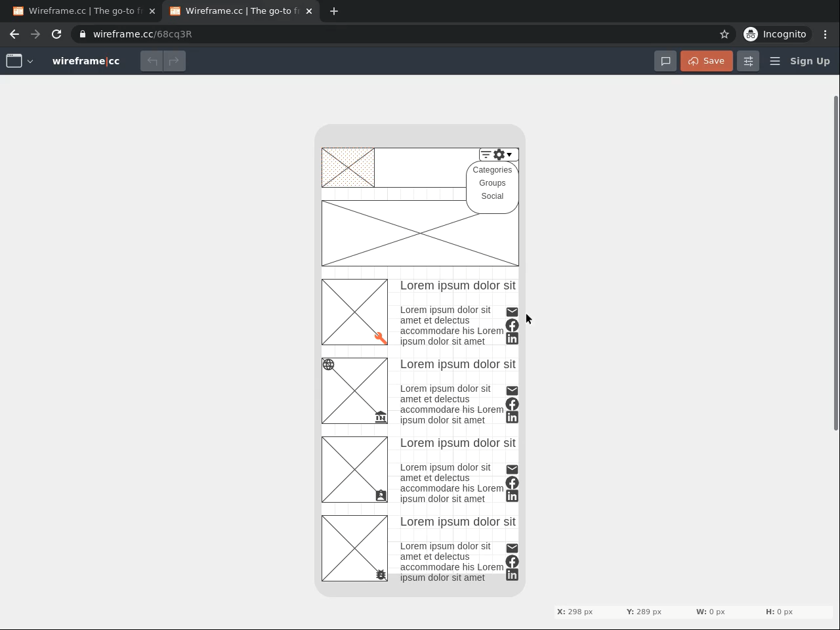Click the mail icon in fourth card
Image resolution: width=840 pixels, height=630 pixels.
pyautogui.click(x=512, y=548)
